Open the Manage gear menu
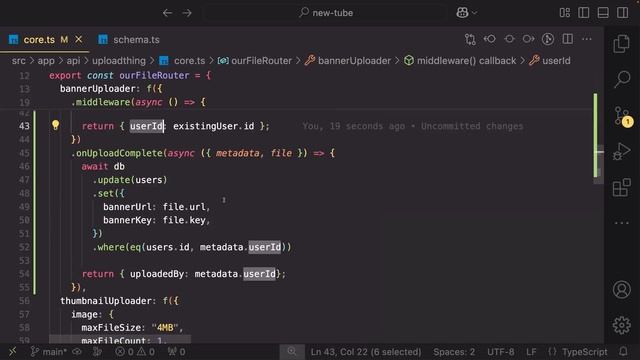This screenshot has width=640, height=360. click(622, 325)
